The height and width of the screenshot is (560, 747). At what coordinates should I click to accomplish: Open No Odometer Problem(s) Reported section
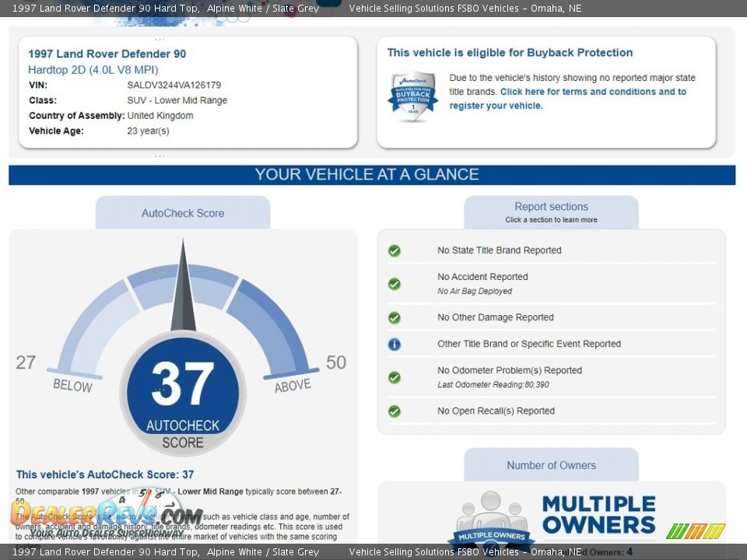click(551, 377)
